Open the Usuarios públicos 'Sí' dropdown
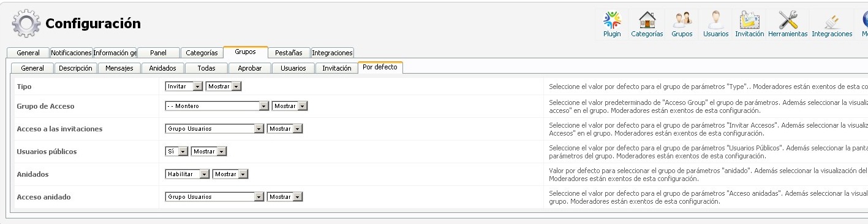Image resolution: width=868 pixels, height=224 pixels. 177,151
